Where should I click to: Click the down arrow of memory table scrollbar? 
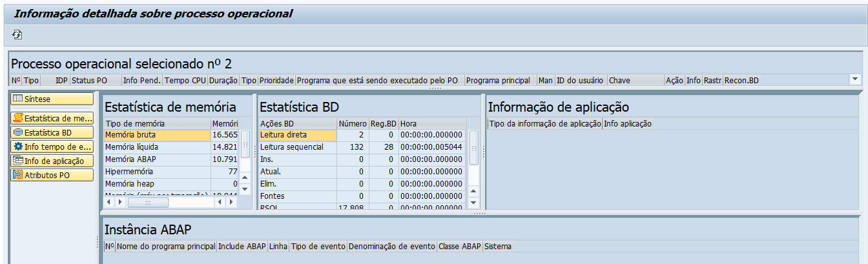tap(245, 188)
